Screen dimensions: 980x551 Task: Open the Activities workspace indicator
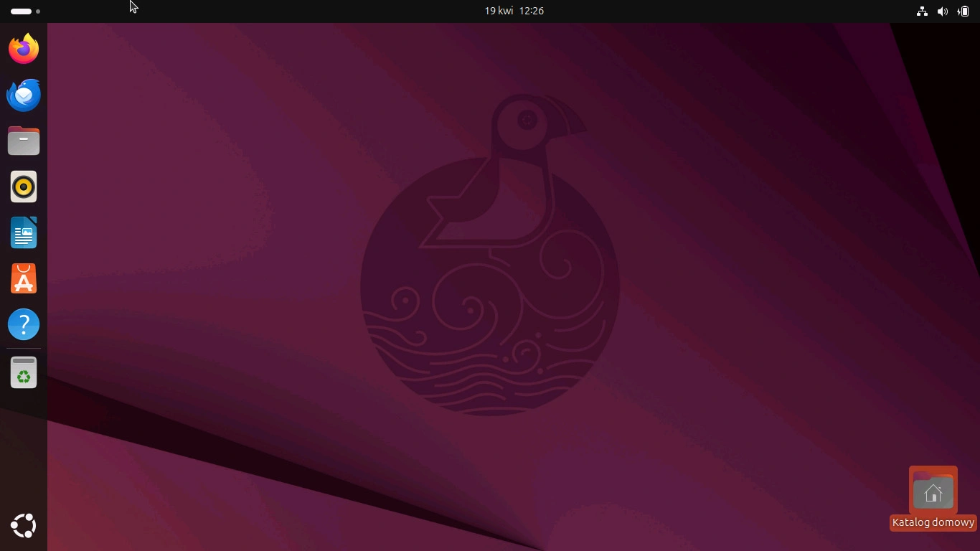[26, 11]
